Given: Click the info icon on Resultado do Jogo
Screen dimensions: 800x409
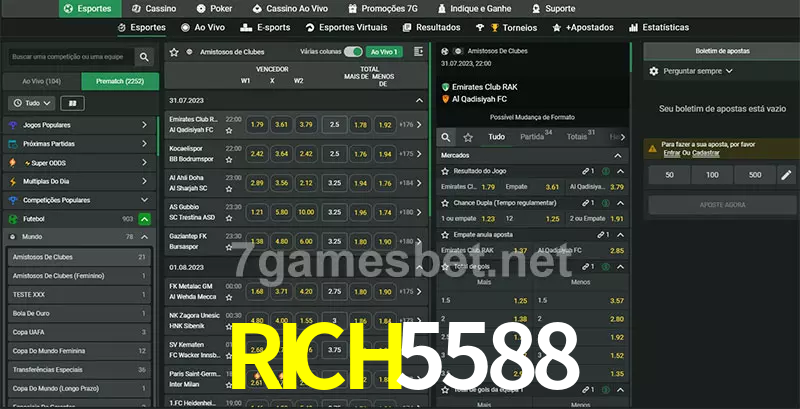Looking at the screenshot, I should 606,171.
